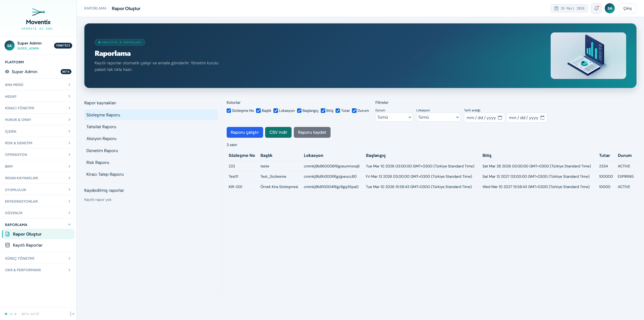This screenshot has height=320, width=644.
Task: Toggle the Başlangıç column checkbox
Action: pyautogui.click(x=299, y=111)
